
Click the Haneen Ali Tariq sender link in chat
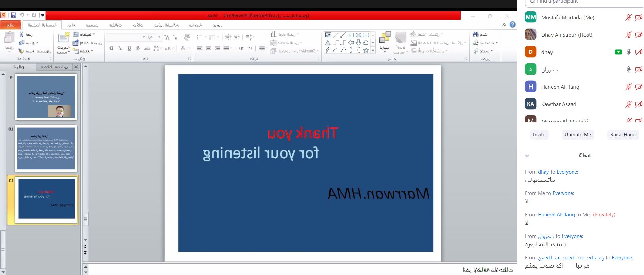(x=556, y=215)
